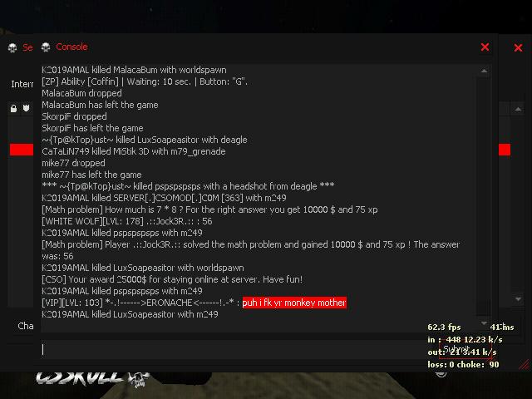This screenshot has height=399, width=532.
Task: Sort servers by the lock password column
Action: [13, 108]
